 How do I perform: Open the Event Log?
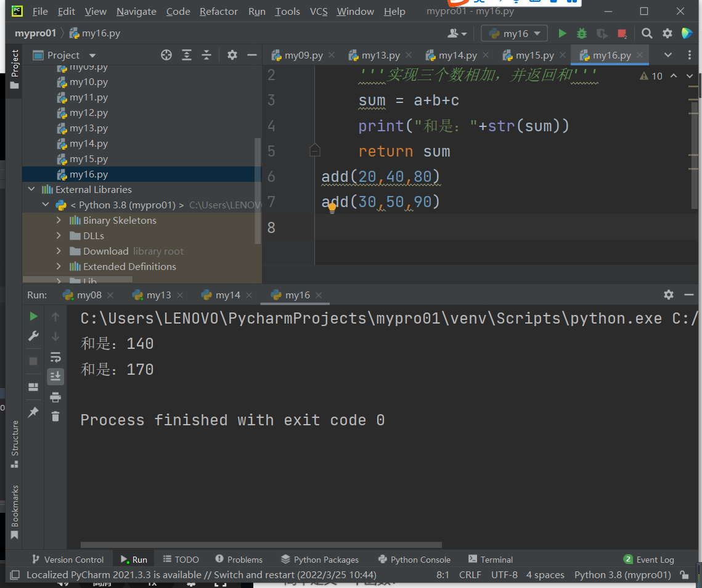pos(649,559)
